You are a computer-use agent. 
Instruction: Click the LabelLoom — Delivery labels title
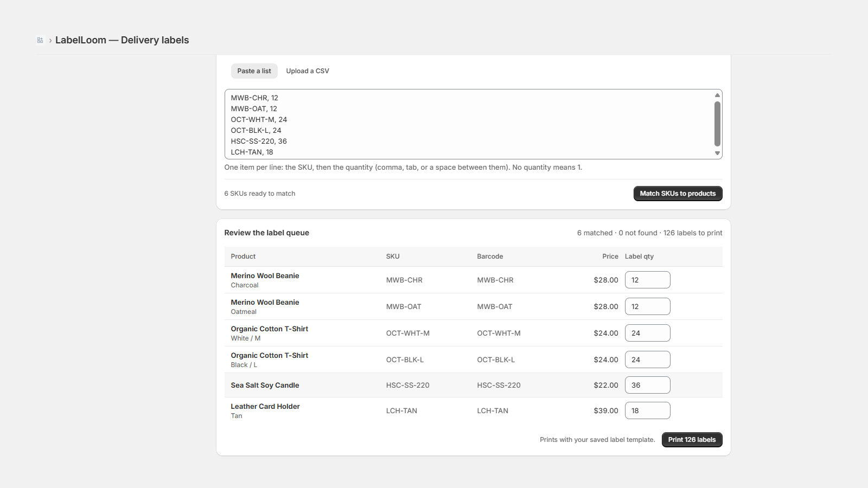[x=122, y=40]
